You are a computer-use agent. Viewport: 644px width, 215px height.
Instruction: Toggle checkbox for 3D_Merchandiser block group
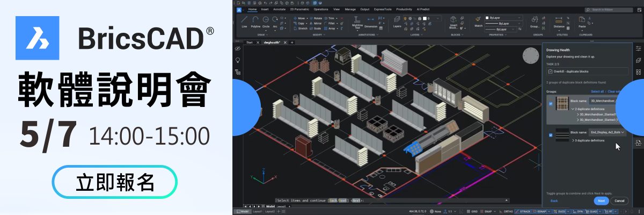pos(551,104)
